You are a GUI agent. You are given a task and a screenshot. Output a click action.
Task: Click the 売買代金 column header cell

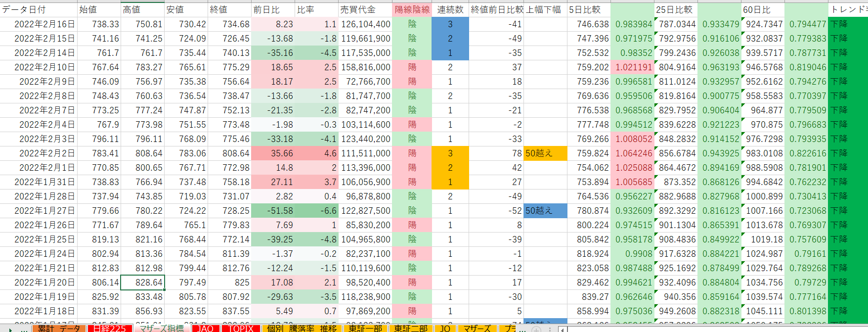[365, 9]
